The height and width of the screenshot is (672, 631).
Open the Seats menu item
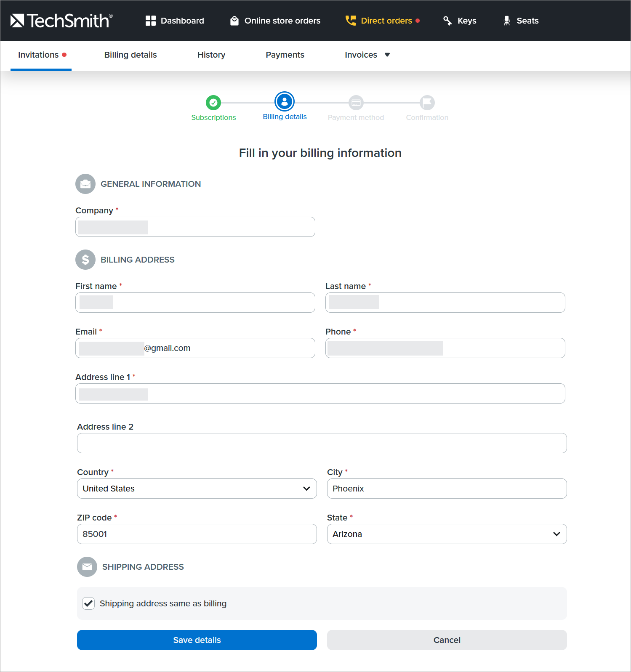[x=521, y=21]
